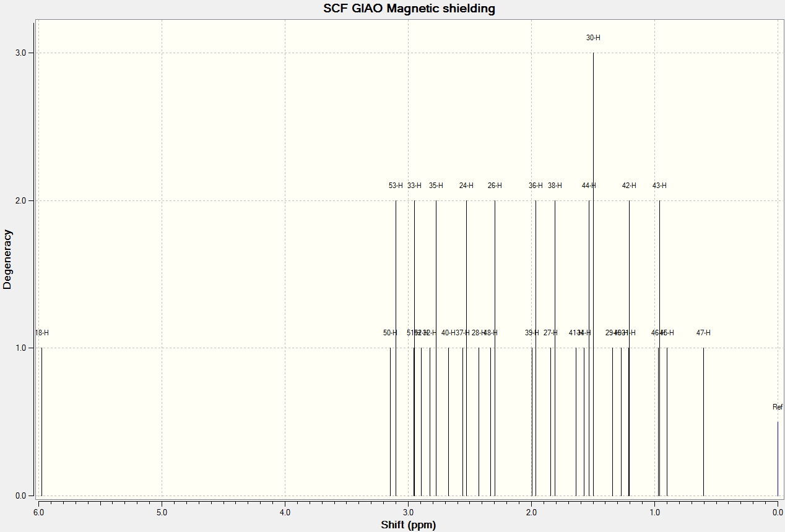Click the 24-H peak label
The height and width of the screenshot is (532, 785).
click(x=466, y=186)
